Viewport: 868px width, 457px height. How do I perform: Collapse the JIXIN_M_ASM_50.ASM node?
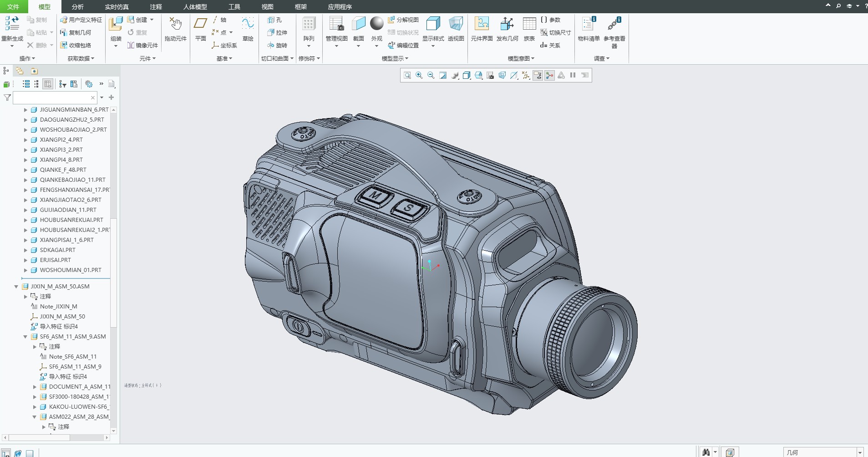(x=16, y=287)
